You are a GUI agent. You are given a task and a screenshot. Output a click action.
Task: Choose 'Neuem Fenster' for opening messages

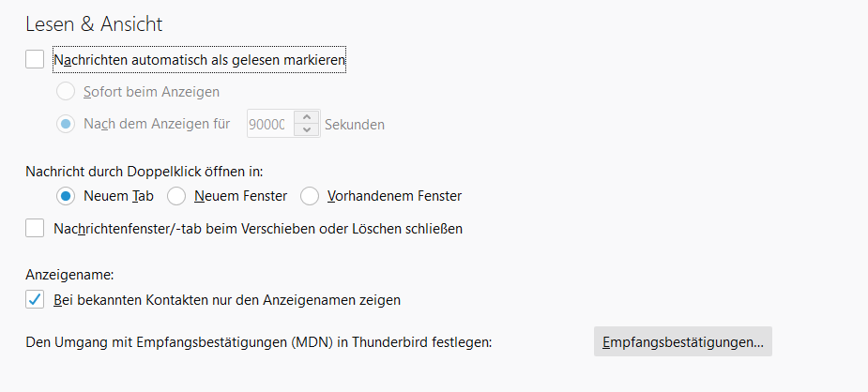(176, 197)
